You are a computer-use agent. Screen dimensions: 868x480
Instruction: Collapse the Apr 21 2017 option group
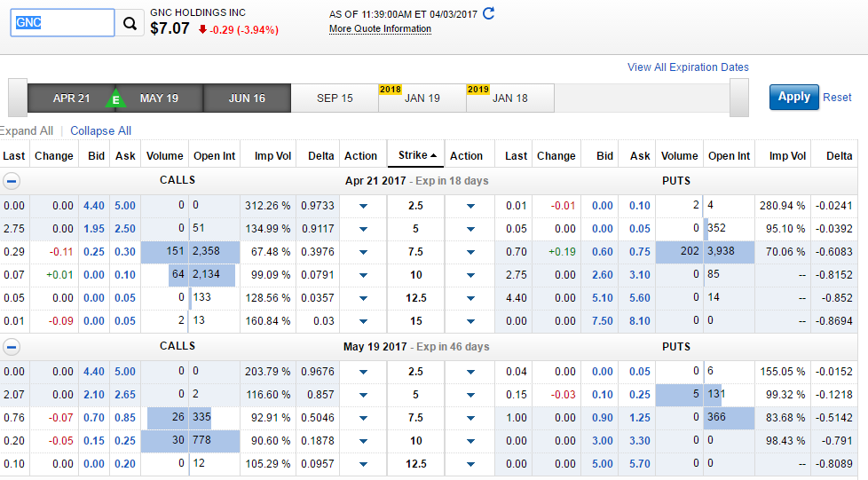pyautogui.click(x=12, y=181)
